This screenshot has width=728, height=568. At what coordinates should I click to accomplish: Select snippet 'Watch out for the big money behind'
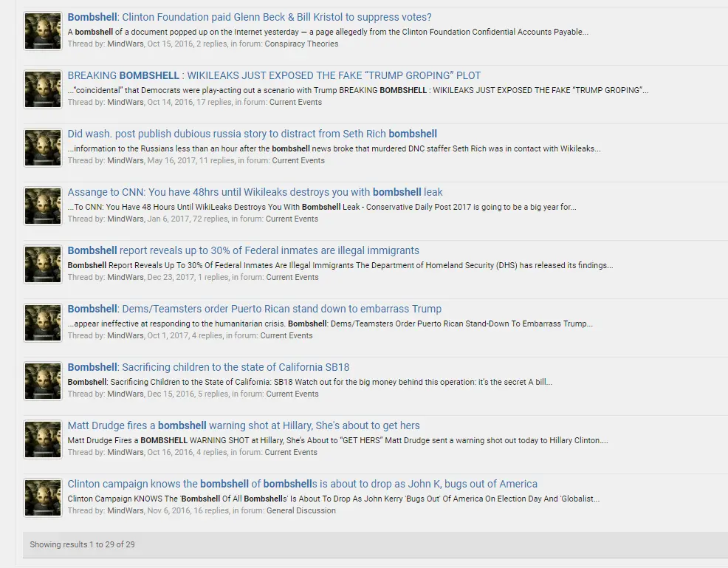coord(309,382)
